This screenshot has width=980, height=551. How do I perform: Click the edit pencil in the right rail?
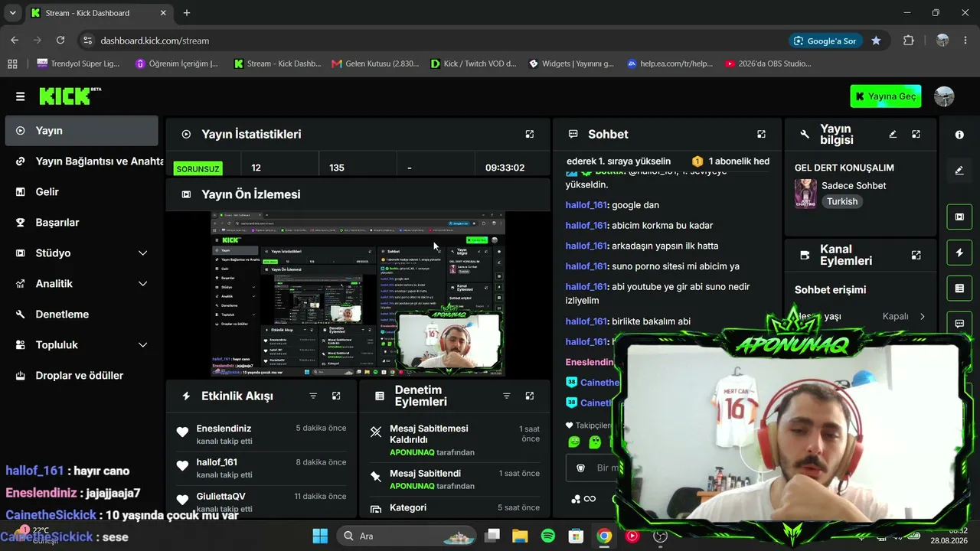point(959,171)
